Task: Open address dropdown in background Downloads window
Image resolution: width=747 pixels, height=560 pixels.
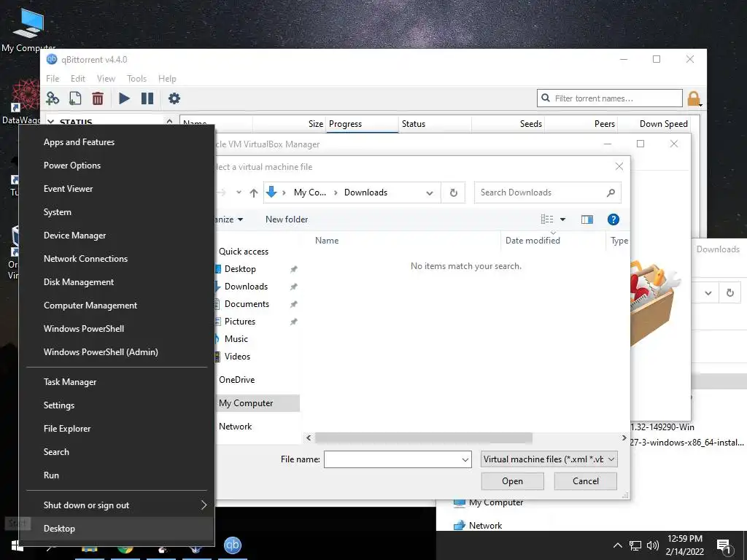Action: pyautogui.click(x=708, y=293)
